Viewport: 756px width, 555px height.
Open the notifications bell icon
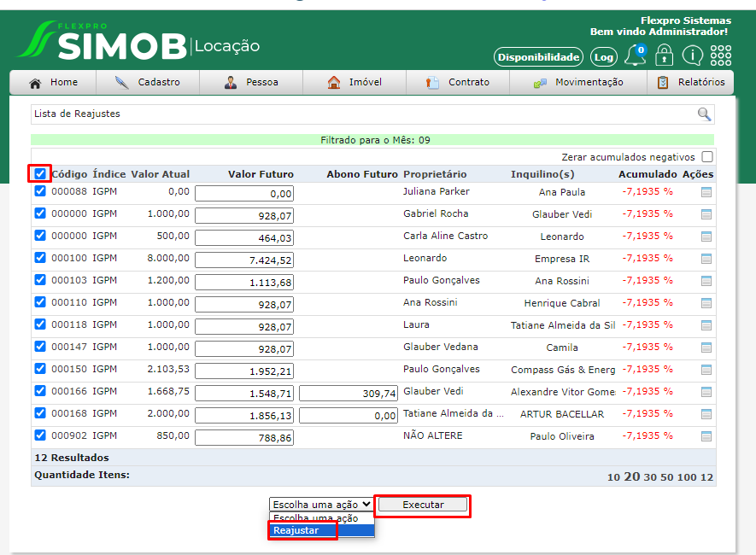pos(636,55)
